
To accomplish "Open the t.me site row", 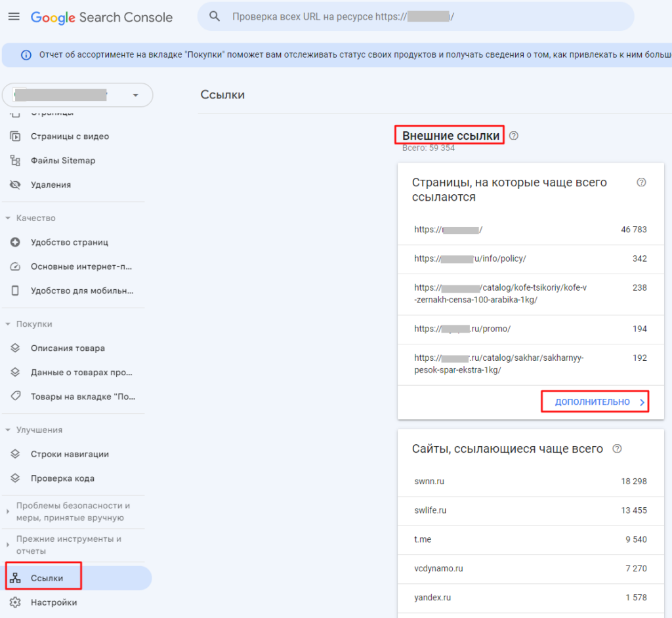I will (530, 539).
